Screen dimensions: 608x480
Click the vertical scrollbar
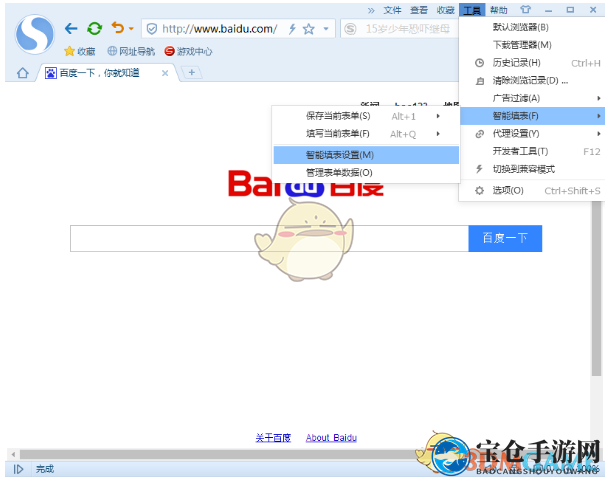(x=596, y=289)
